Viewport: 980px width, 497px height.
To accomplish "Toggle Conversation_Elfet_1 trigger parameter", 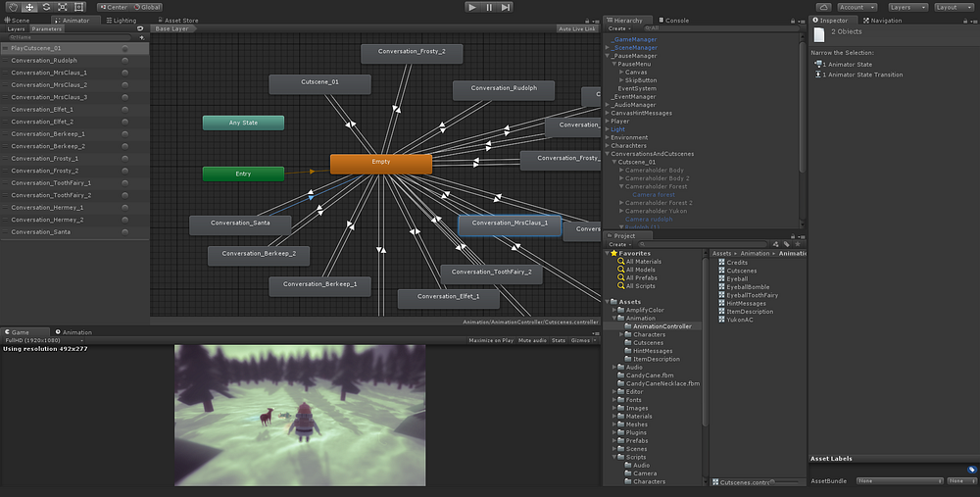I will pyautogui.click(x=125, y=110).
